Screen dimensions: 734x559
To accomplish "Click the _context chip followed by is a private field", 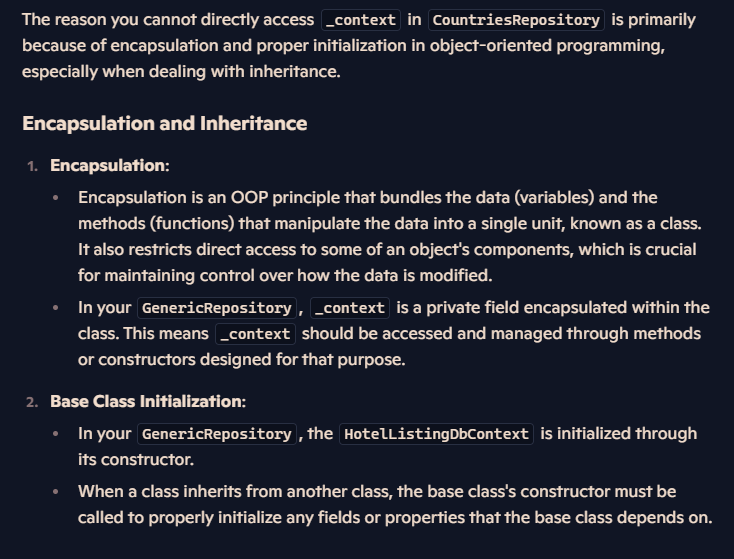I will point(350,308).
